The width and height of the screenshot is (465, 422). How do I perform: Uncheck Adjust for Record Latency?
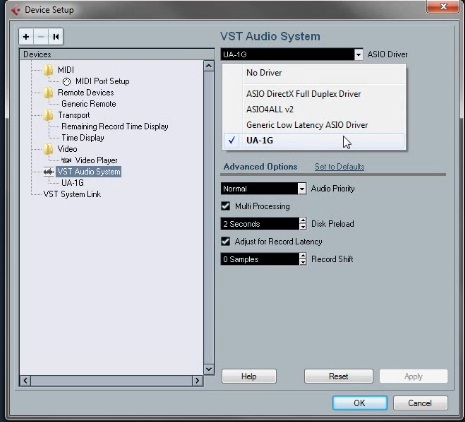coord(226,241)
